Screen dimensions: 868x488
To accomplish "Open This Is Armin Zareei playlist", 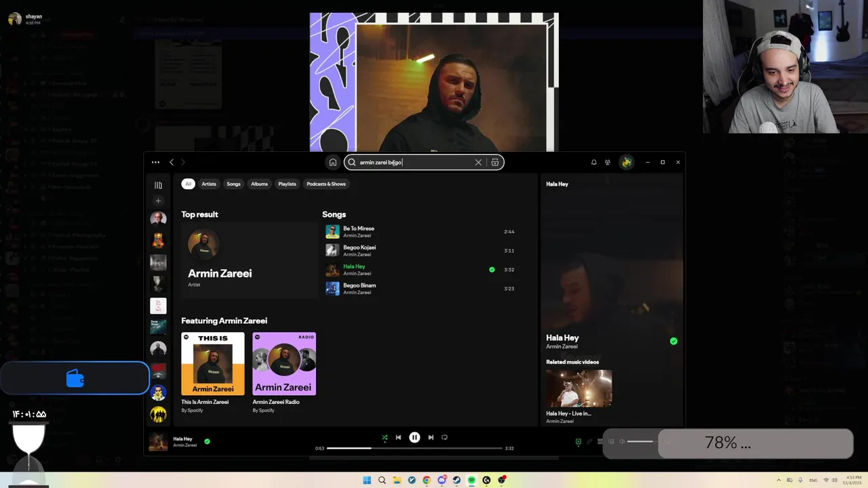I will click(x=213, y=364).
